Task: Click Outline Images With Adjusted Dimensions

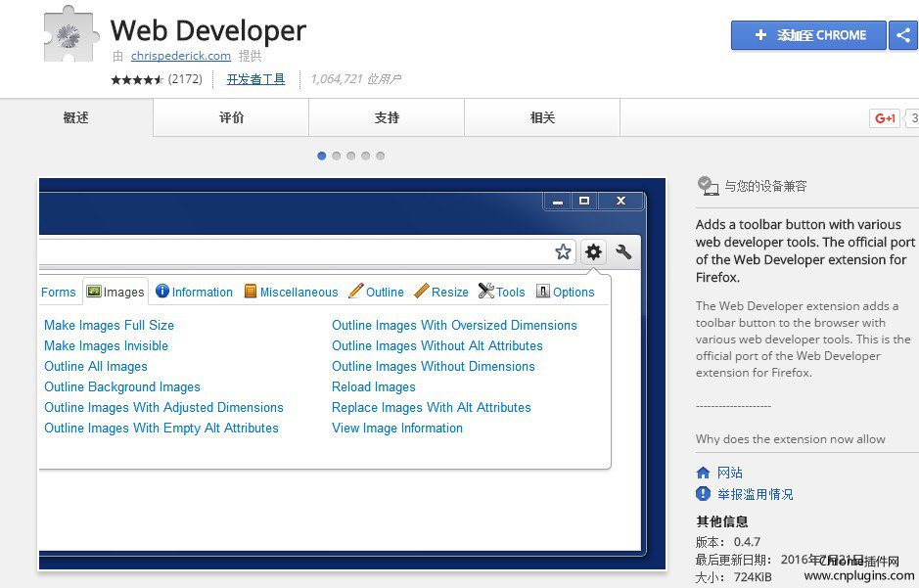Action: click(x=163, y=407)
